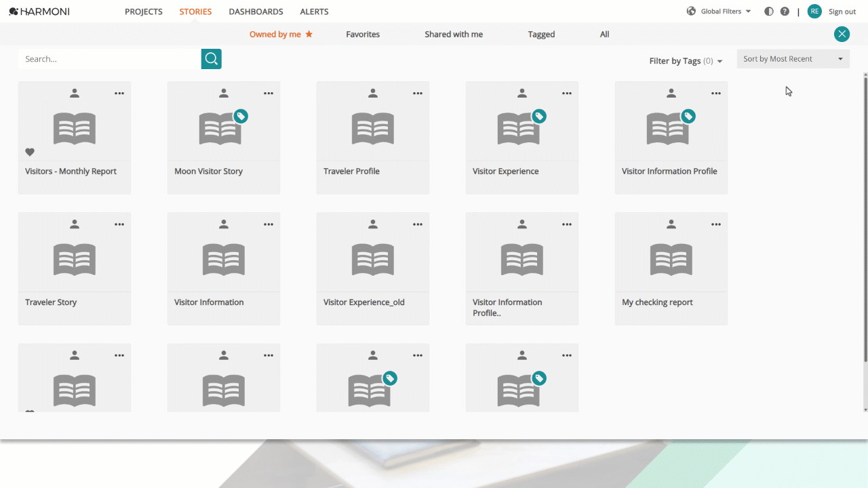This screenshot has height=488, width=868.
Task: Open the Sort by Most Recent dropdown
Action: click(x=793, y=59)
